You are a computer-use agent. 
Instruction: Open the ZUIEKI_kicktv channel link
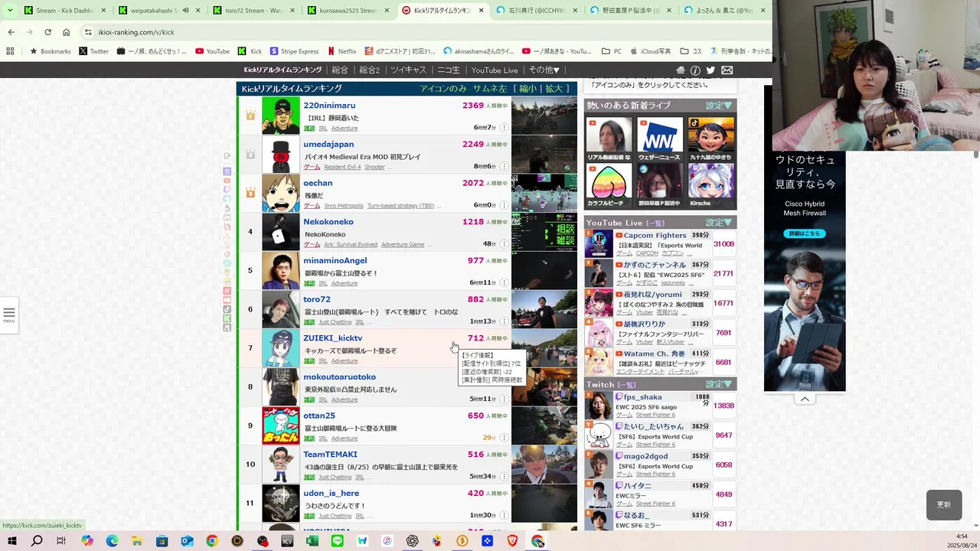pyautogui.click(x=333, y=338)
